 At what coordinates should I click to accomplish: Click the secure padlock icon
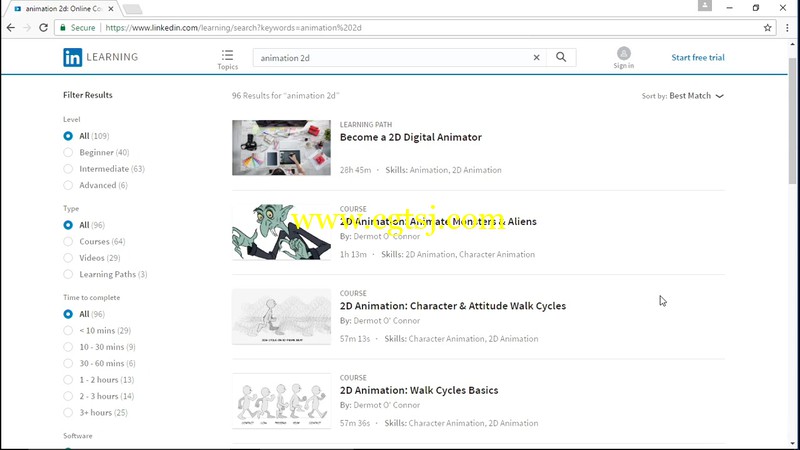63,28
